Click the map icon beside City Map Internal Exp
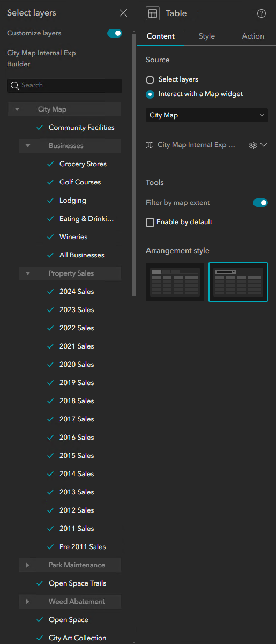This screenshot has width=276, height=644. 150,145
